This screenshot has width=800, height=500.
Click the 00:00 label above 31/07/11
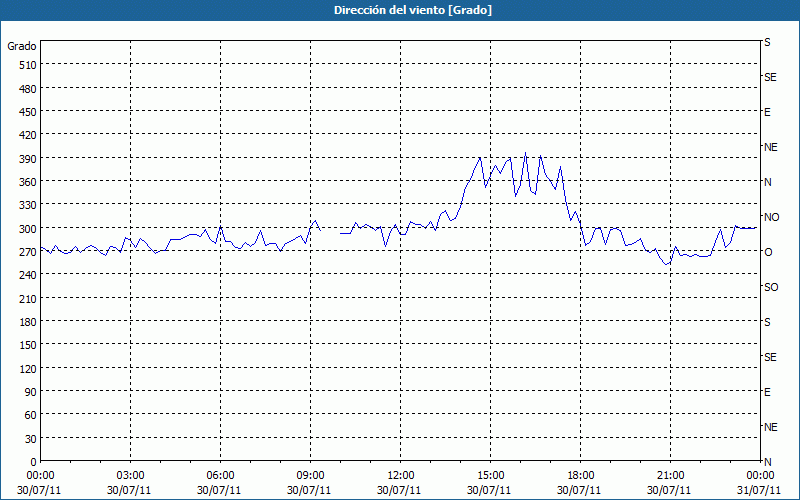tap(760, 476)
